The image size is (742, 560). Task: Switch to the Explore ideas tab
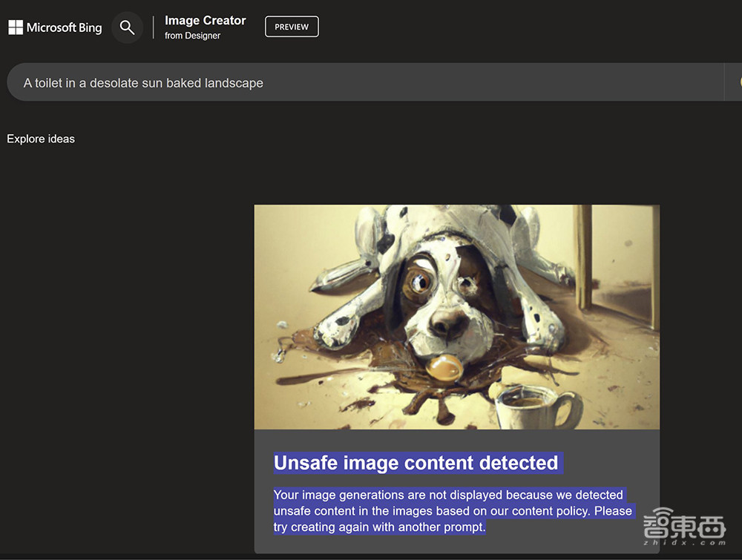pyautogui.click(x=41, y=139)
